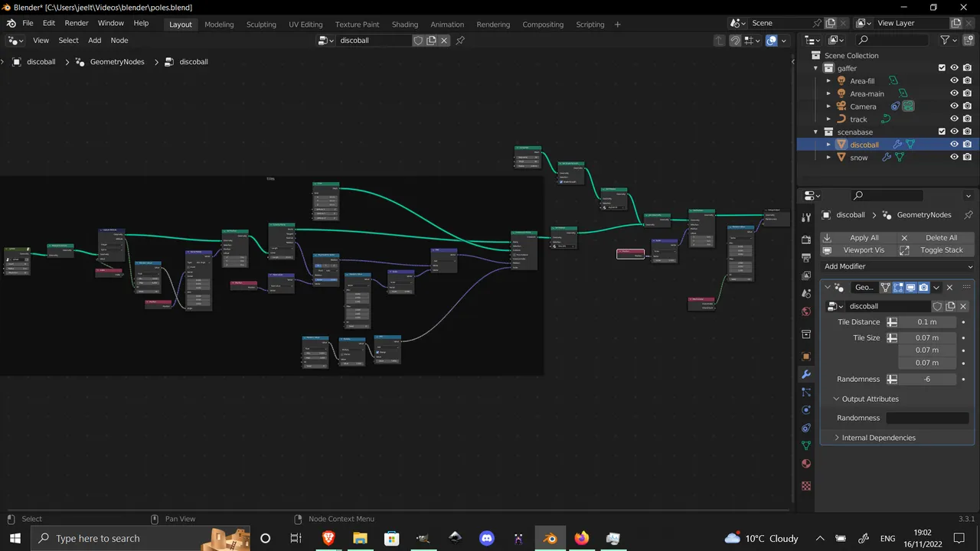Collapse the gaffer collection
This screenshot has width=980, height=551.
[816, 68]
